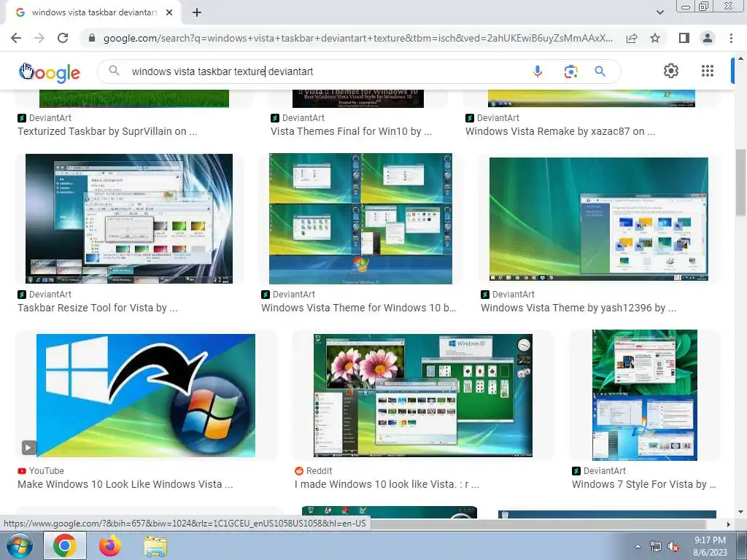The height and width of the screenshot is (560, 747).
Task: Select the YouTube Windows 10 to Vista thumbnail
Action: pos(146,395)
